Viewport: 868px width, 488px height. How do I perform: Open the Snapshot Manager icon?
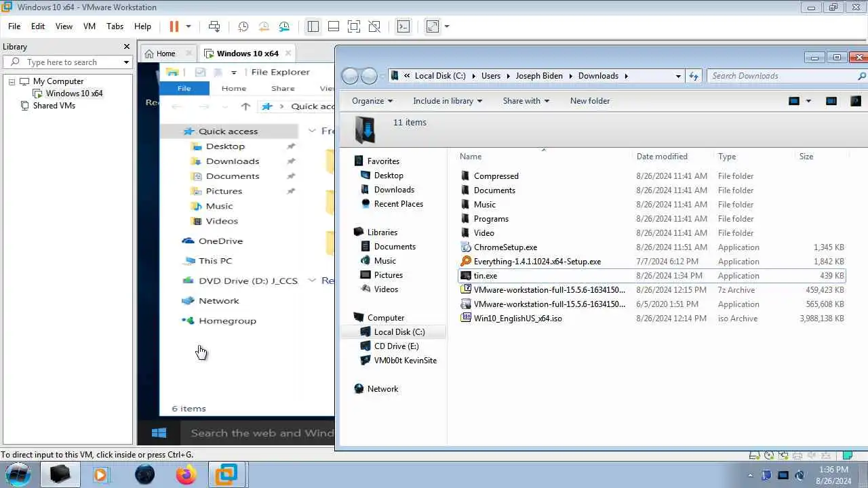tap(284, 26)
